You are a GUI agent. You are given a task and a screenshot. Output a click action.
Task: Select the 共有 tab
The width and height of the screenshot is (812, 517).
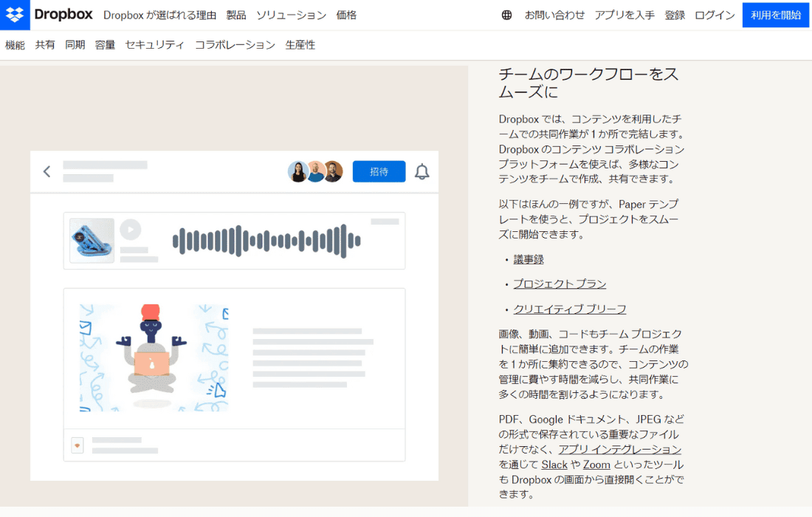pos(45,45)
